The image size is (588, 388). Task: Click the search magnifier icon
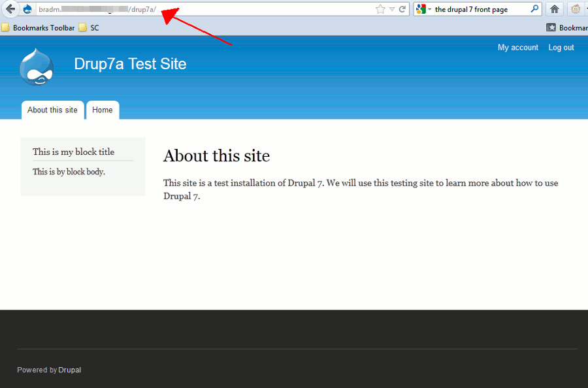[x=534, y=9]
